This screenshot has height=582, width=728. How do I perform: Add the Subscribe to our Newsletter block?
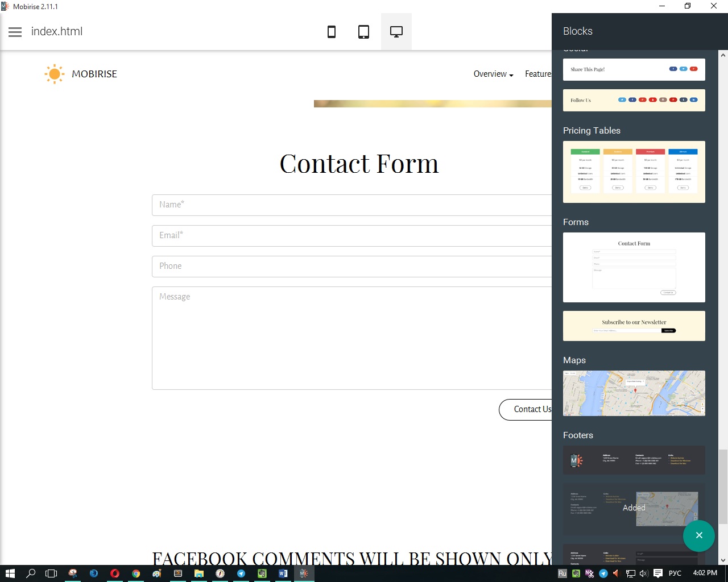point(634,325)
